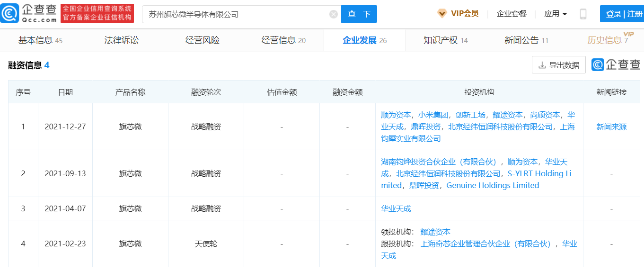
Task: Click the date 2021-09-13 cell
Action: tap(65, 174)
